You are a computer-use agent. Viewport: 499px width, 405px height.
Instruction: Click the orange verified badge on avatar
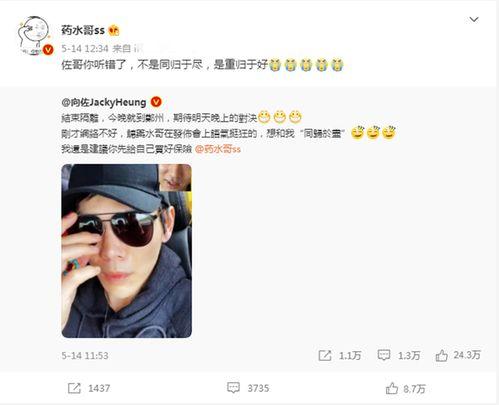click(49, 50)
